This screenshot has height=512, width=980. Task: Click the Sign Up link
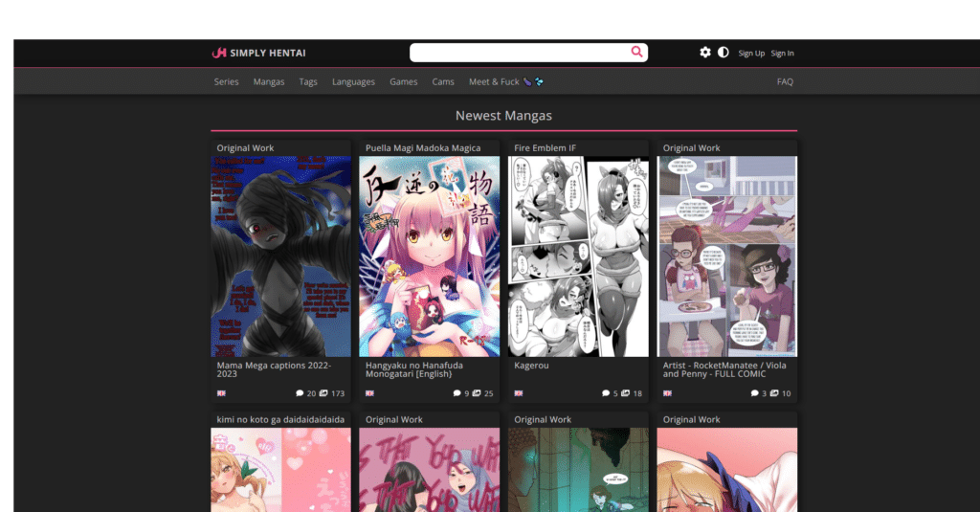(751, 54)
